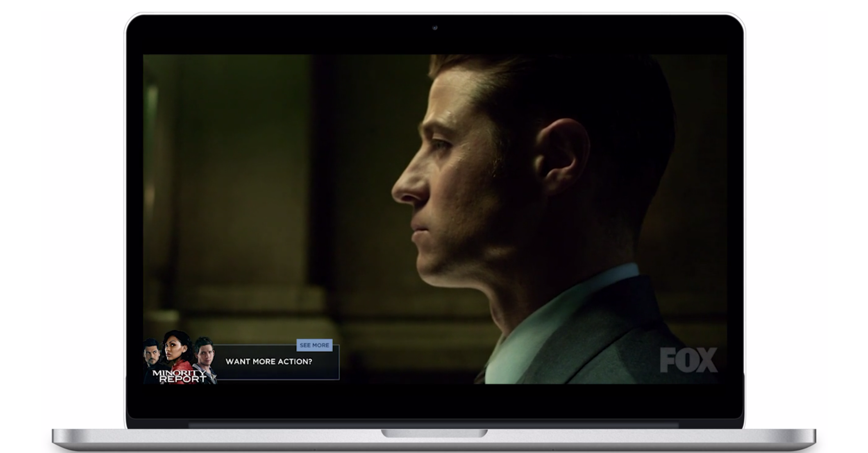Click the WANT MORE ACTION? text
The height and width of the screenshot is (453, 868).
coord(269,362)
